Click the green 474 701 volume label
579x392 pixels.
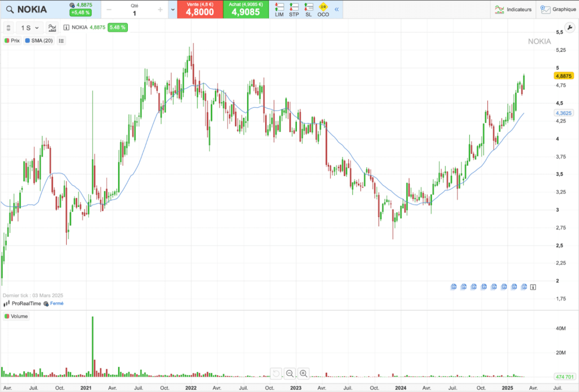(x=565, y=377)
